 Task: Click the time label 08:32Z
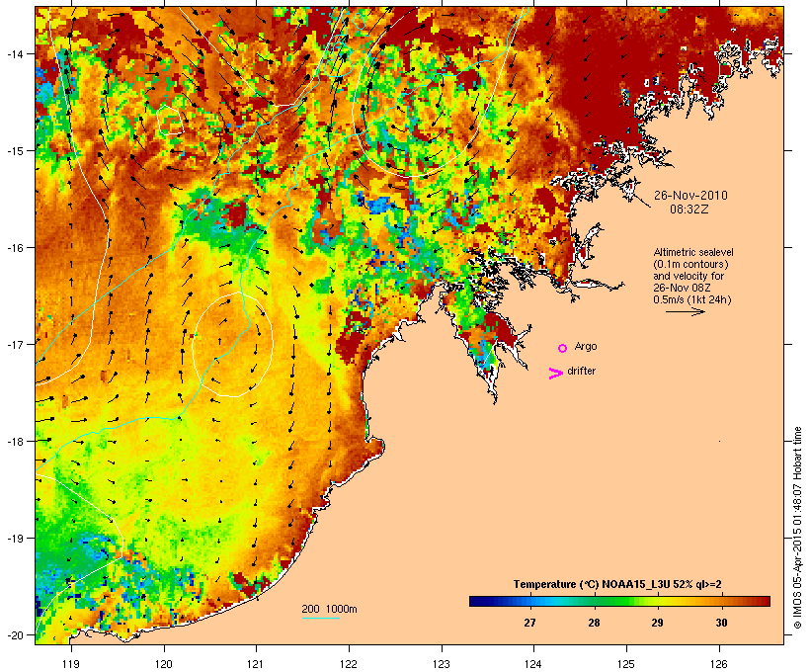[689, 210]
